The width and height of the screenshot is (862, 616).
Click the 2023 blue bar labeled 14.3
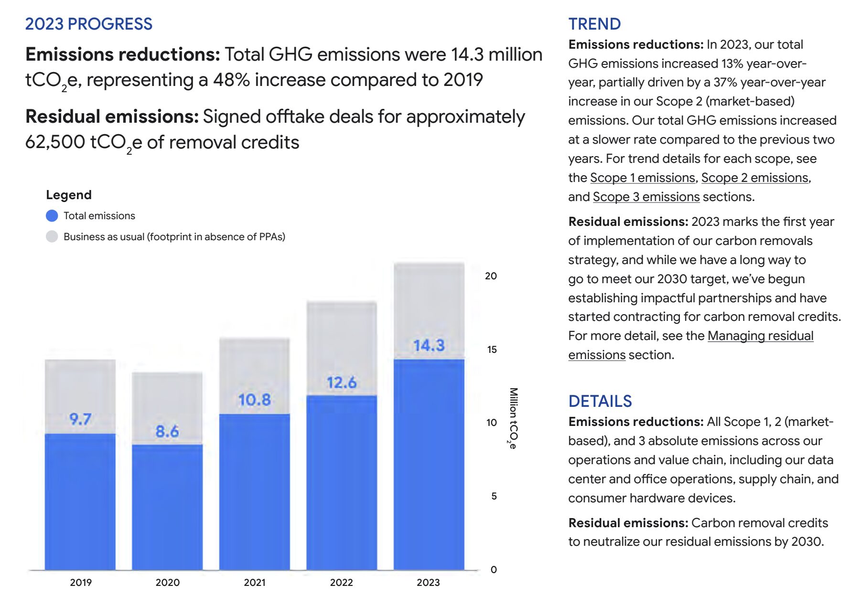pyautogui.click(x=429, y=464)
